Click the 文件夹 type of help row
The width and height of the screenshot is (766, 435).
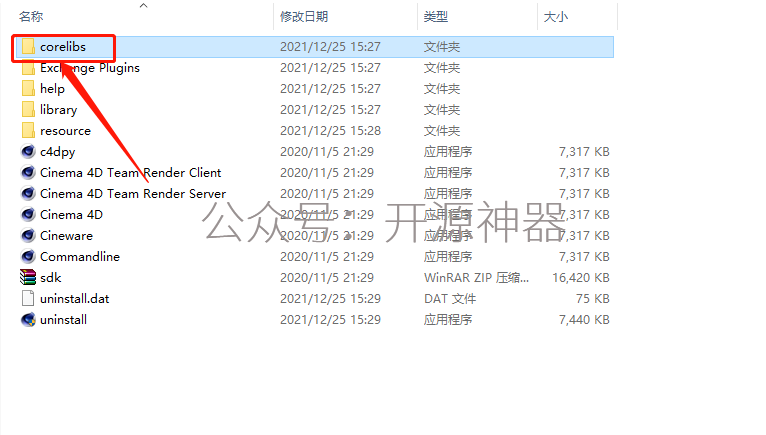(442, 88)
